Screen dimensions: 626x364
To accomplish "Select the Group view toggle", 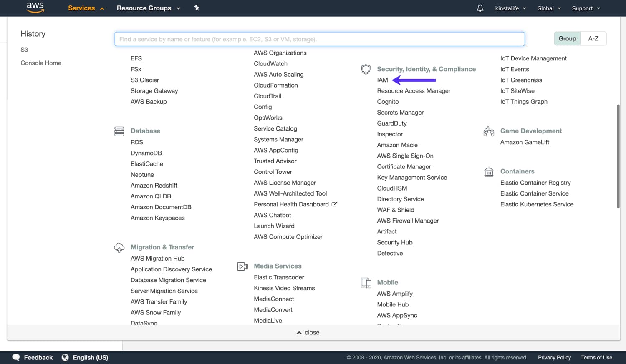I will [x=567, y=38].
